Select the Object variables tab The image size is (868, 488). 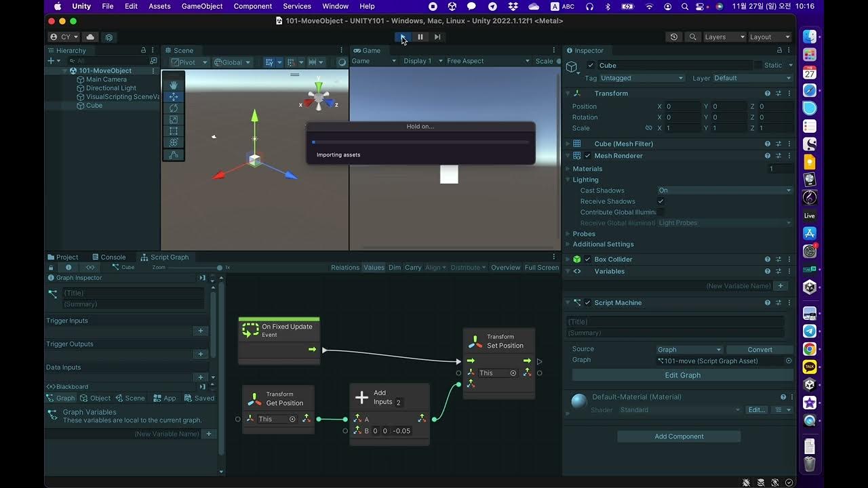(96, 398)
